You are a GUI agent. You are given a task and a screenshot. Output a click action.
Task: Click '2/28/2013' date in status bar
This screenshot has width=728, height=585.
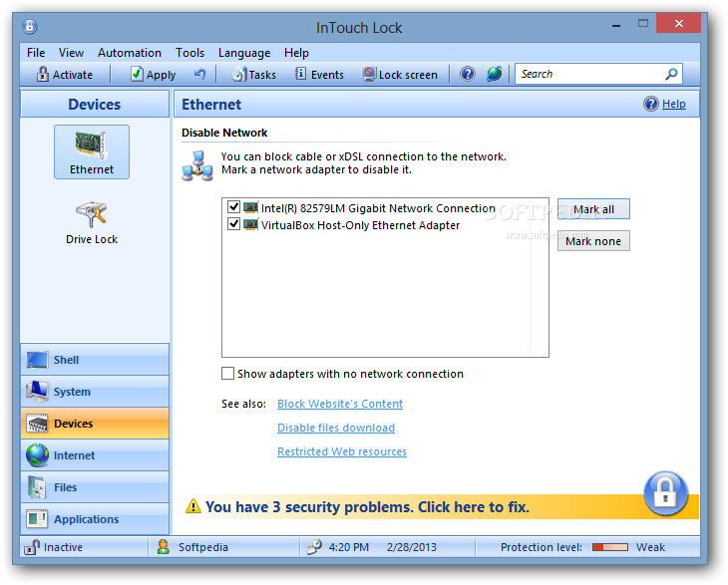pyautogui.click(x=411, y=547)
